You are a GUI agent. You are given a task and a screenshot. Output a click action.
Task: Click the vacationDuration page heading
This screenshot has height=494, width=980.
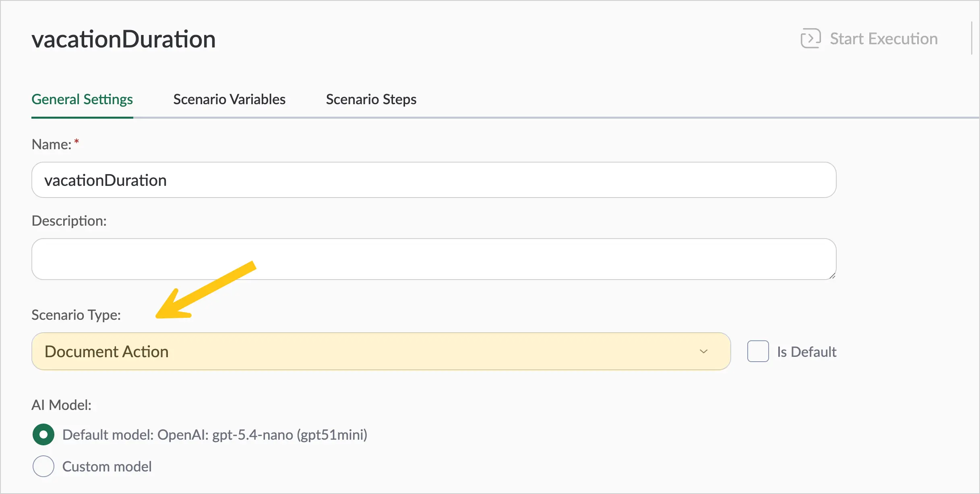tap(124, 39)
